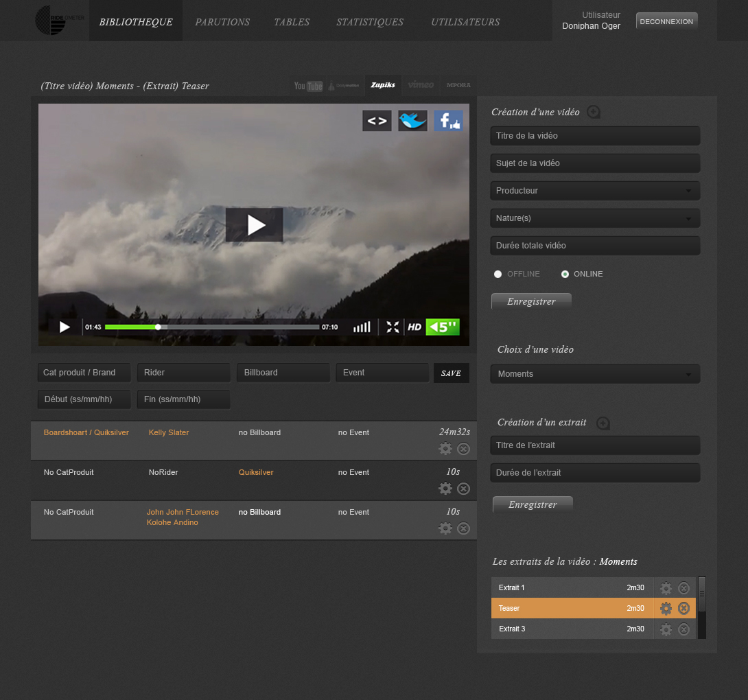Share the video via Twitter bird icon
Screen dimensions: 748x700
412,121
